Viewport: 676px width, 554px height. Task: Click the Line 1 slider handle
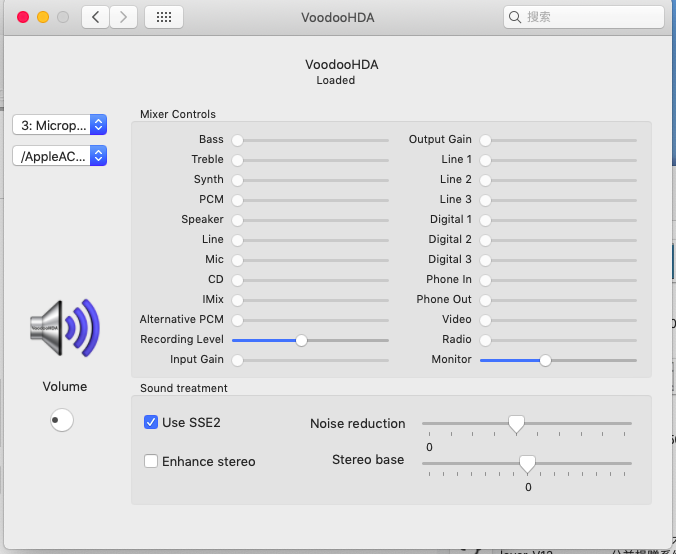point(485,160)
